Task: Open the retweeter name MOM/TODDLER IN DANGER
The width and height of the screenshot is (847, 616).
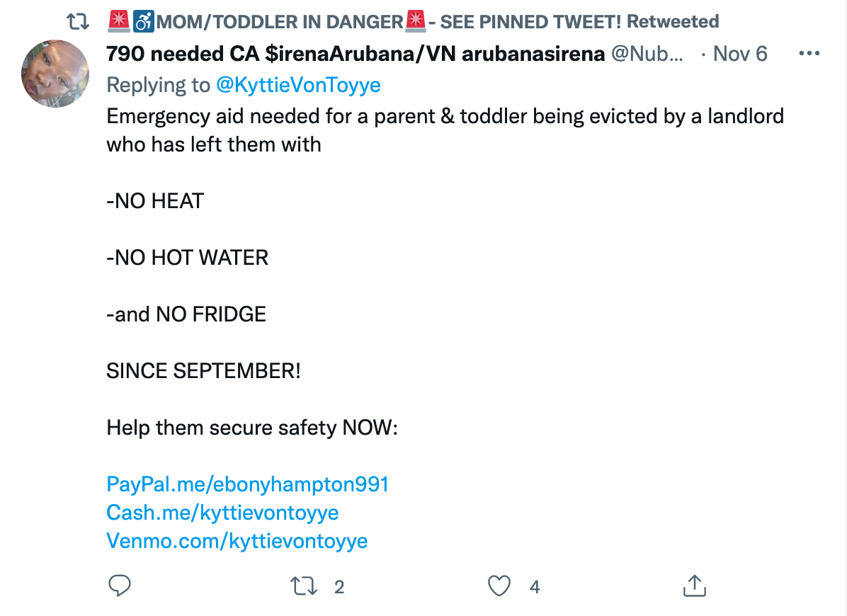Action: coord(279,21)
